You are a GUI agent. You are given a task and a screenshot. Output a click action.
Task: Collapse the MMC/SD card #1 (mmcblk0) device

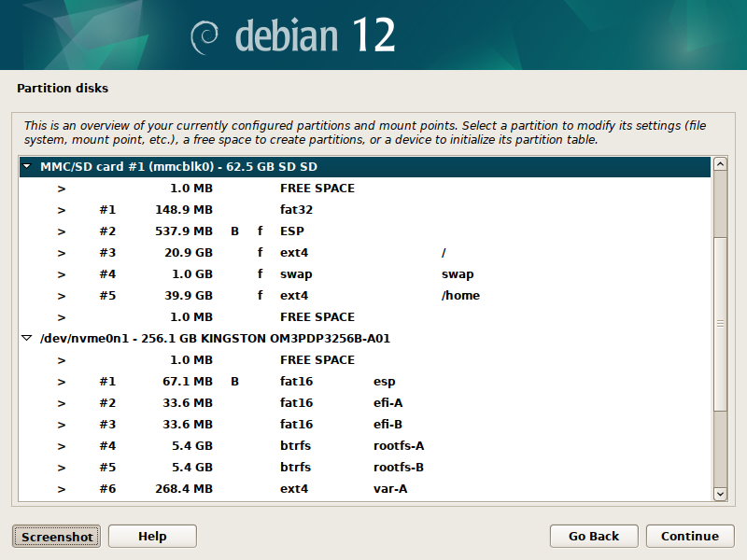click(x=27, y=167)
